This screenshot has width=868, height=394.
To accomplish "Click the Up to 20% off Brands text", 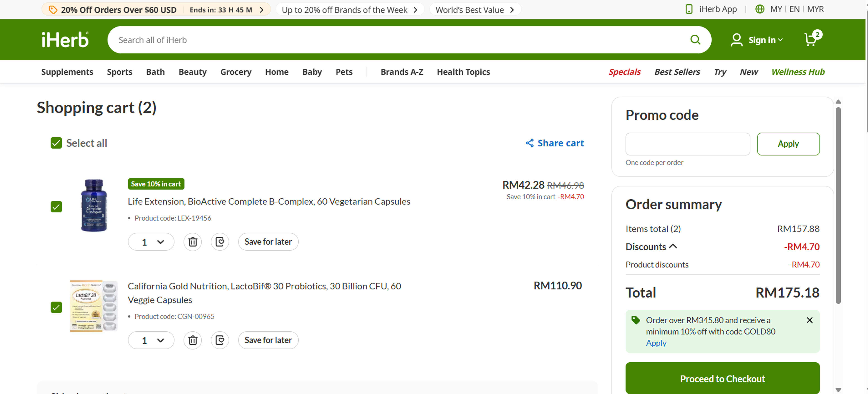I will pyautogui.click(x=344, y=10).
